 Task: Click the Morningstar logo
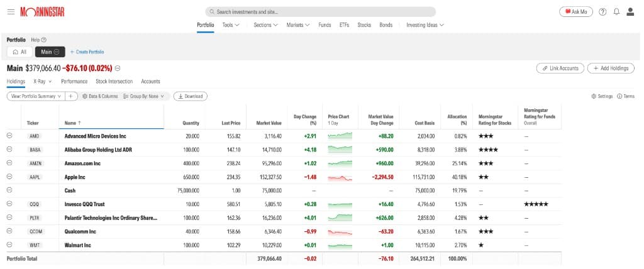tap(42, 12)
